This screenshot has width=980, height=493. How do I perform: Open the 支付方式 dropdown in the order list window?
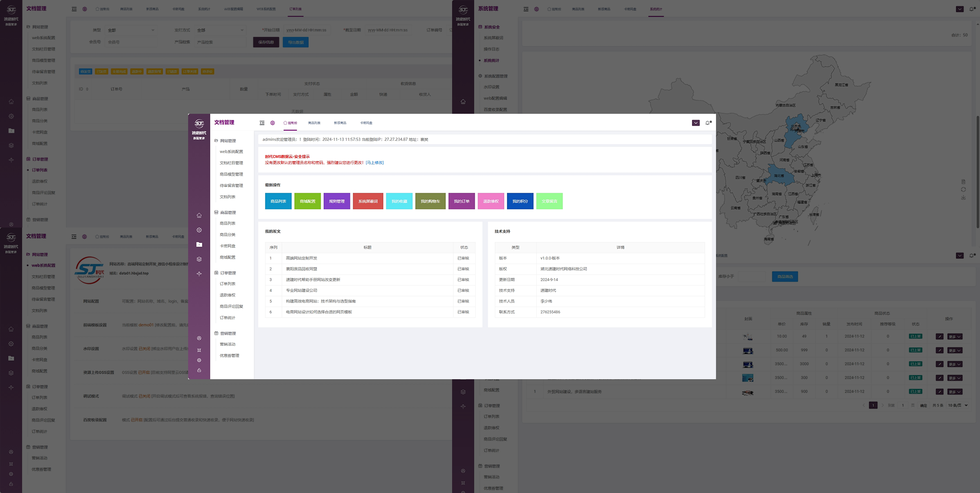[x=220, y=30]
